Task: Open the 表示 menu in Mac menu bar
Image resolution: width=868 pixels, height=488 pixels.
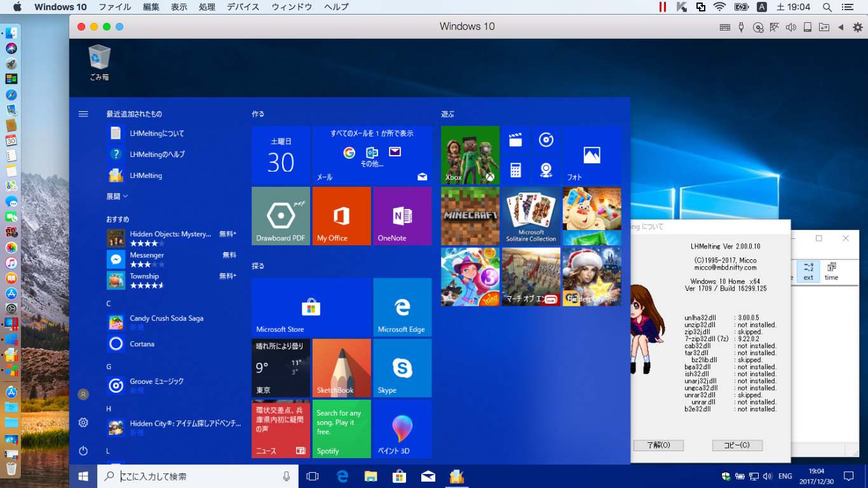Action: click(179, 7)
